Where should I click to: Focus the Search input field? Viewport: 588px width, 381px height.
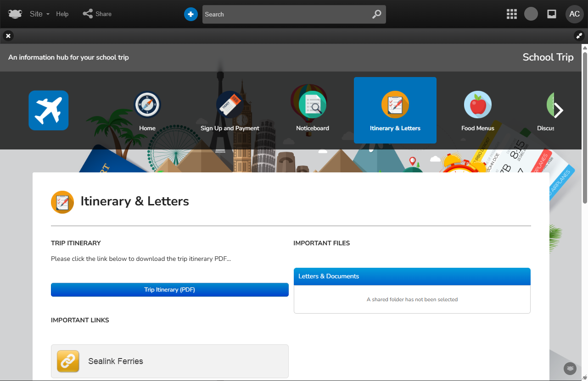[285, 14]
